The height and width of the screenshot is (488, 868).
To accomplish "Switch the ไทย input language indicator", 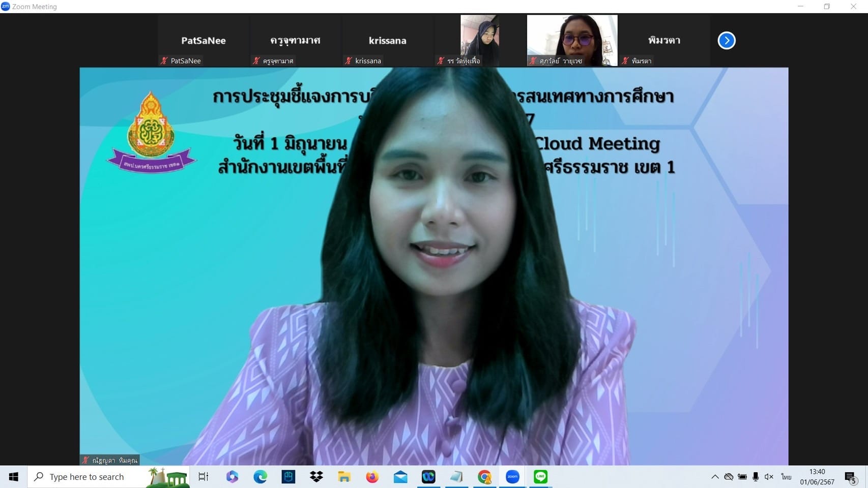I will click(x=787, y=477).
